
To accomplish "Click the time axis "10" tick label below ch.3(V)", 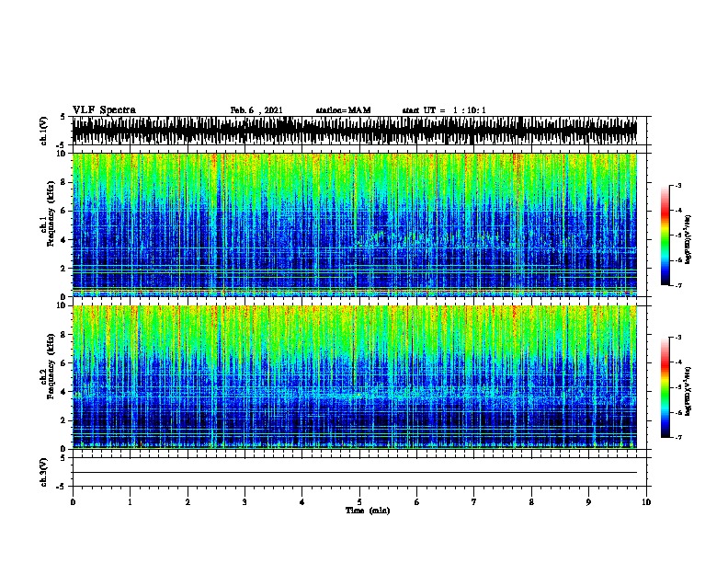I will click(x=646, y=501).
